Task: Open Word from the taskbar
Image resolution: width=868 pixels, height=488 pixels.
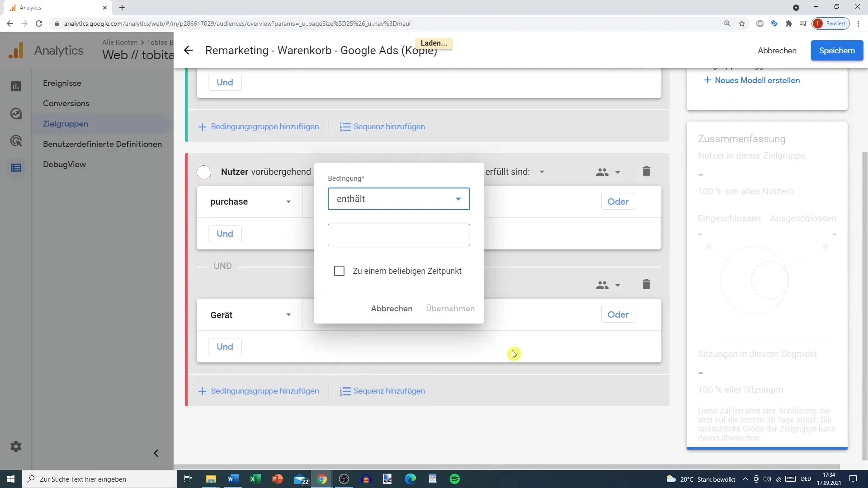Action: coord(233,479)
